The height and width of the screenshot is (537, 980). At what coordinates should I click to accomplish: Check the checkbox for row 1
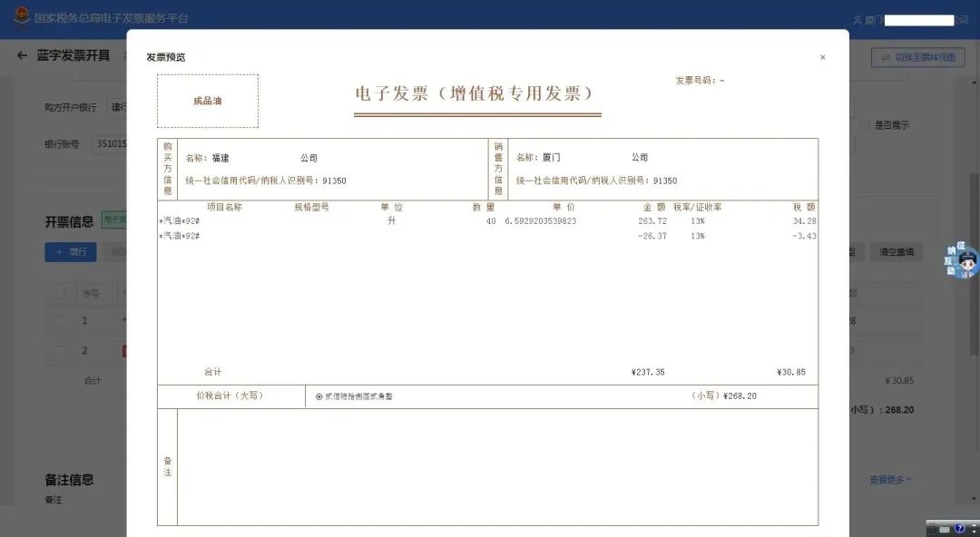61,321
